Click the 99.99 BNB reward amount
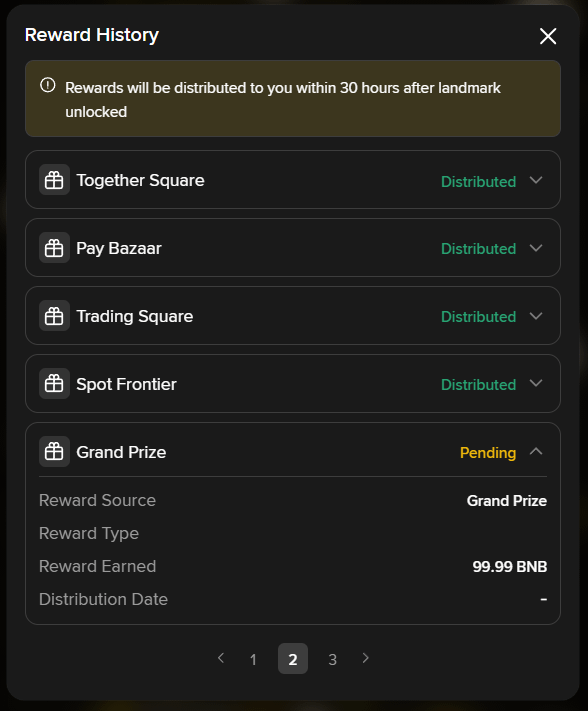This screenshot has width=588, height=711. click(510, 566)
